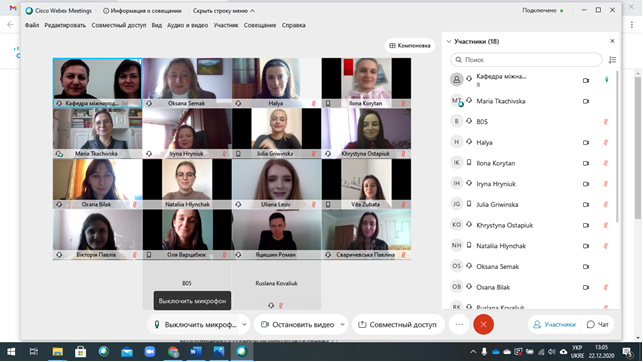Click the Поиск participant search field
The image size is (643, 362).
pos(526,60)
